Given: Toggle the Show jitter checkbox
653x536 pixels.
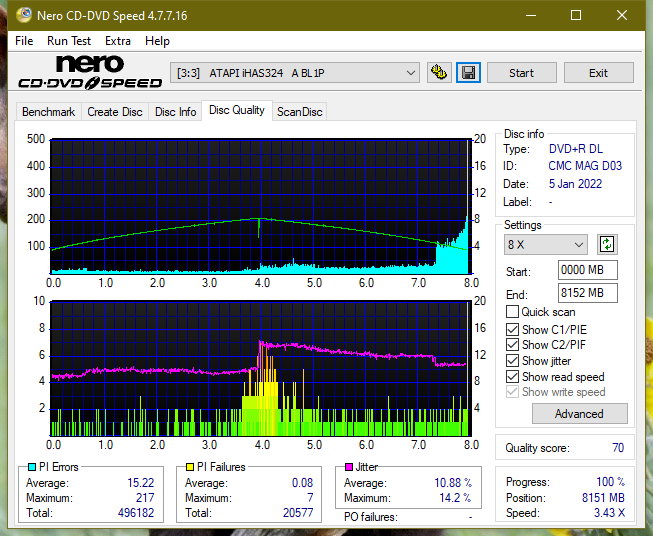Looking at the screenshot, I should [512, 361].
